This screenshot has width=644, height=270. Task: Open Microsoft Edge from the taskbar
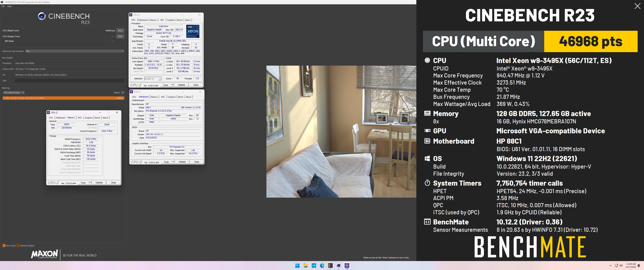(322, 265)
